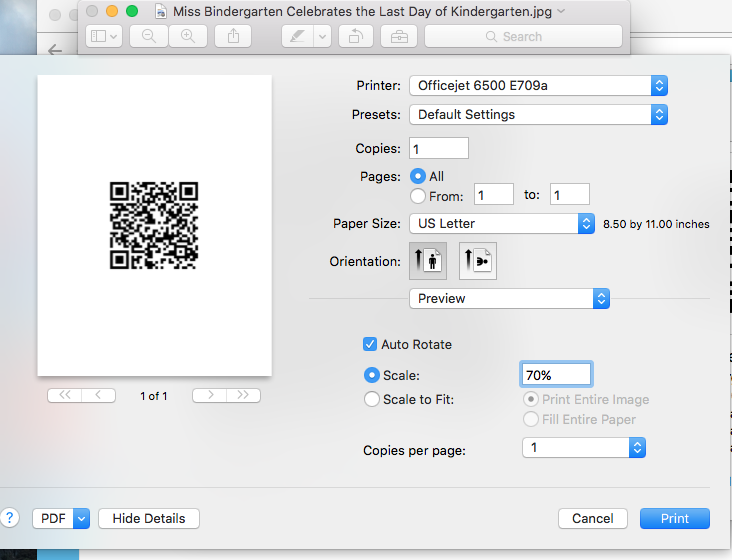Screen dimensions: 732x560
Task: Select the From pages radio button
Action: 418,196
